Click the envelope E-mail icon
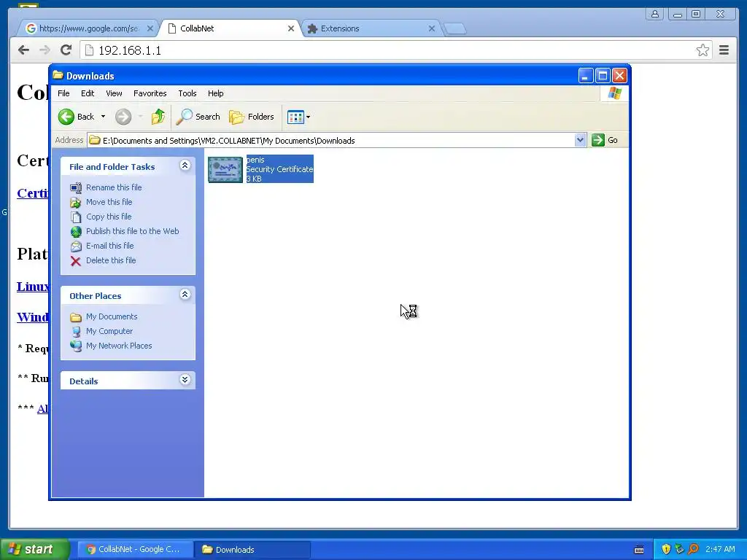Screen dimensions: 747x560 (76, 246)
